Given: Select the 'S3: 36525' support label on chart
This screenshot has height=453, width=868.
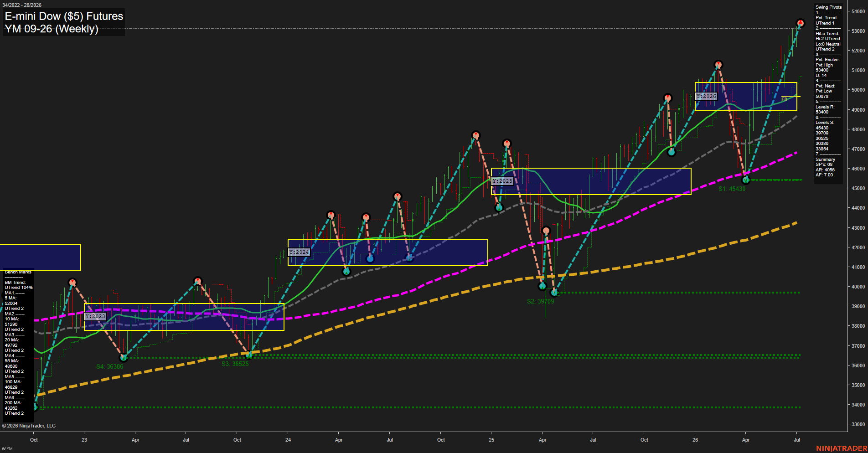Looking at the screenshot, I should pyautogui.click(x=235, y=364).
